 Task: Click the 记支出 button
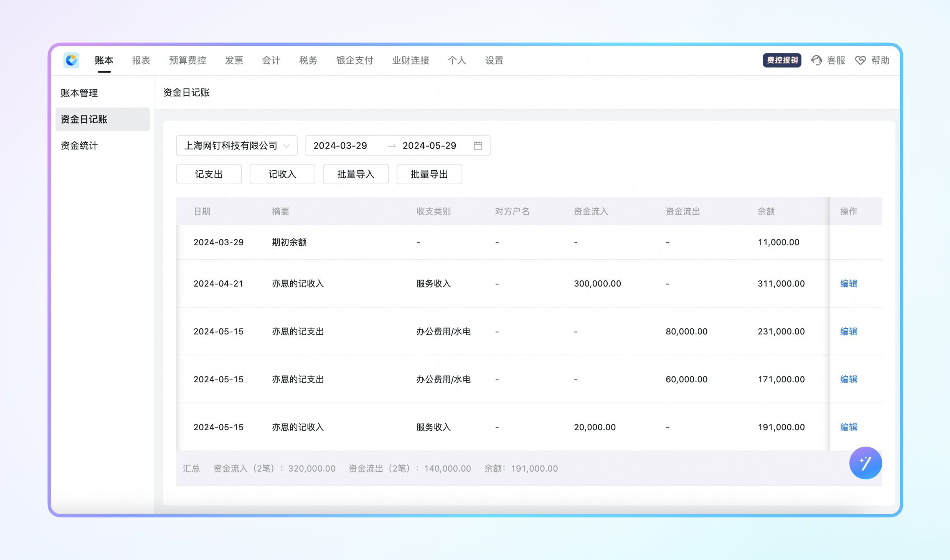[209, 174]
